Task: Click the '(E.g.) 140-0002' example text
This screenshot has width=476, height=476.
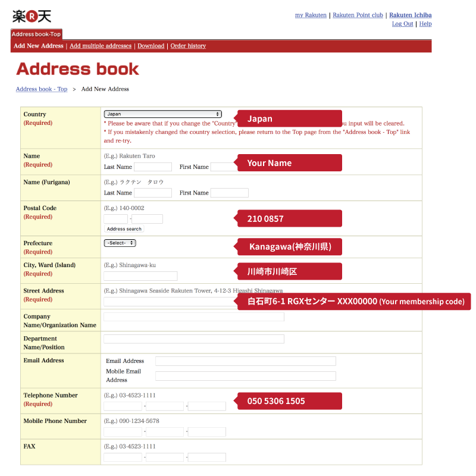Action: [124, 208]
